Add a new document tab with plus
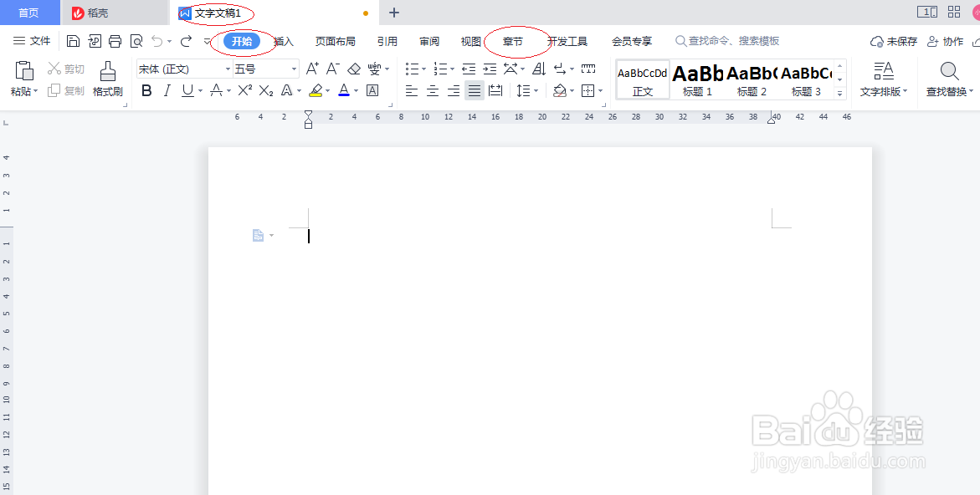The height and width of the screenshot is (495, 980). click(393, 13)
